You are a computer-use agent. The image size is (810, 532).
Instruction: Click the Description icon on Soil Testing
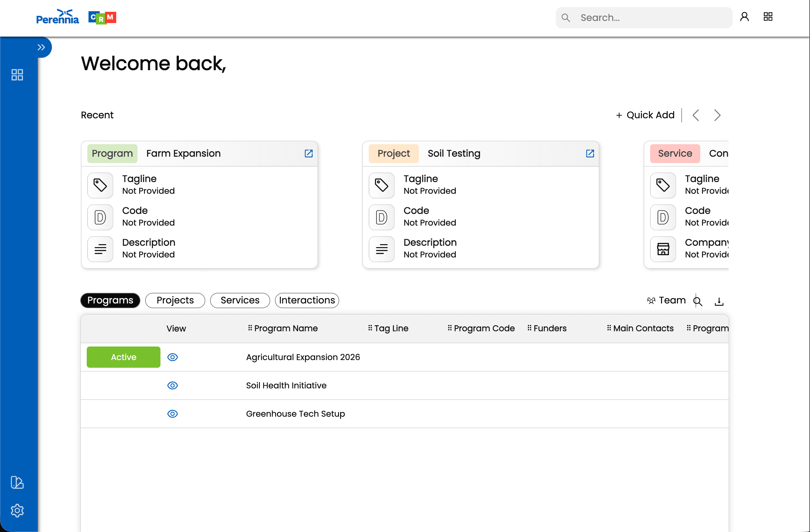(382, 249)
